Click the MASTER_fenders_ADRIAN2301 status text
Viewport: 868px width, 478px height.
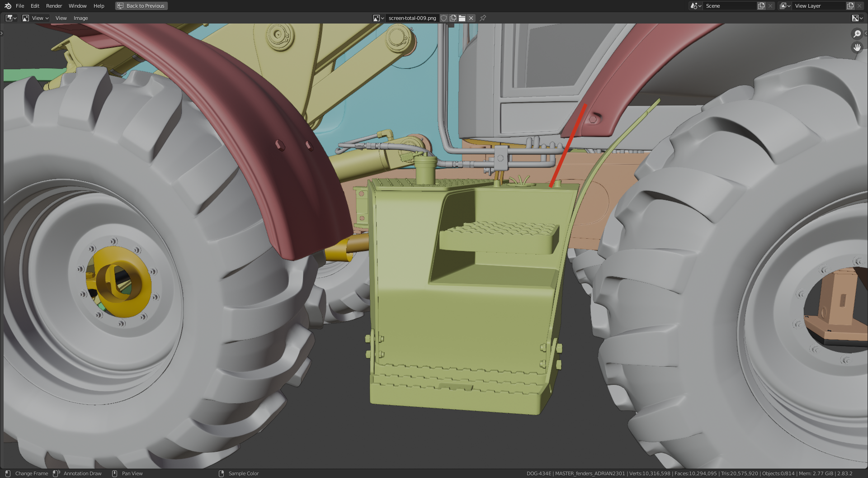point(590,473)
